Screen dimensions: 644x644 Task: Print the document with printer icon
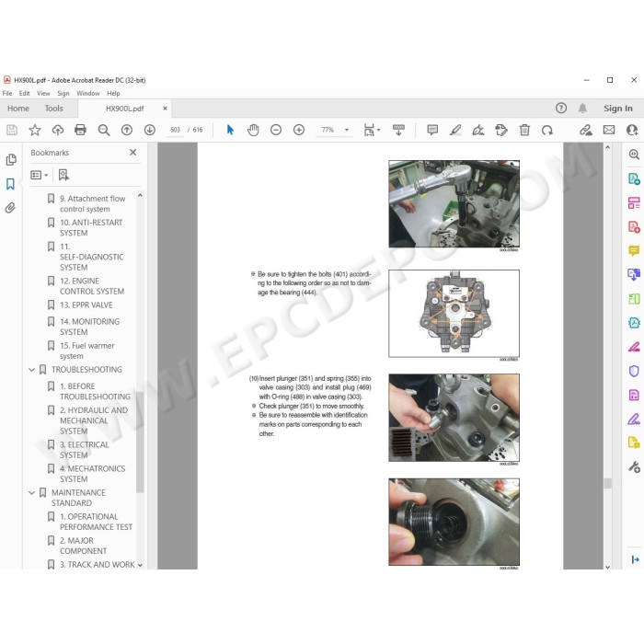click(81, 131)
